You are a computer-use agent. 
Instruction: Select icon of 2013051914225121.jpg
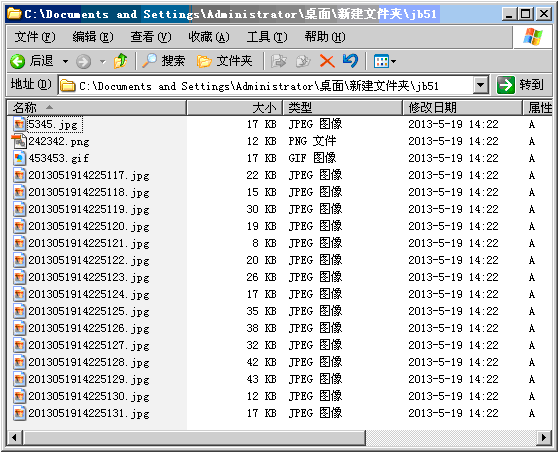pyautogui.click(x=19, y=243)
